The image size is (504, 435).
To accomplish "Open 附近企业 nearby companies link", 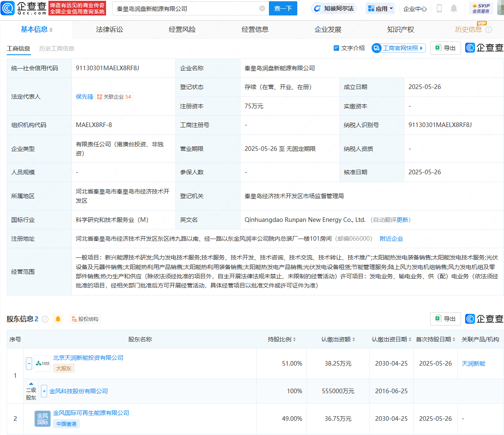I will coord(391,238).
